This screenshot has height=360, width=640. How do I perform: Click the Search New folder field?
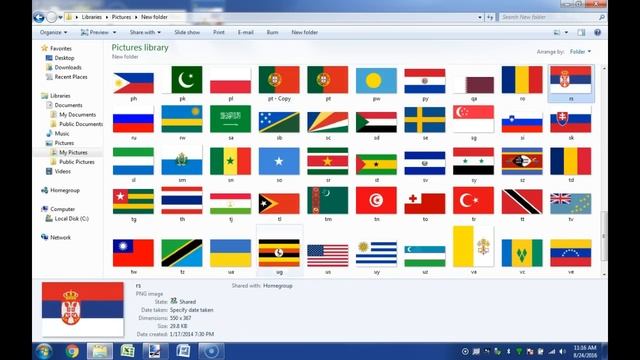[549, 17]
